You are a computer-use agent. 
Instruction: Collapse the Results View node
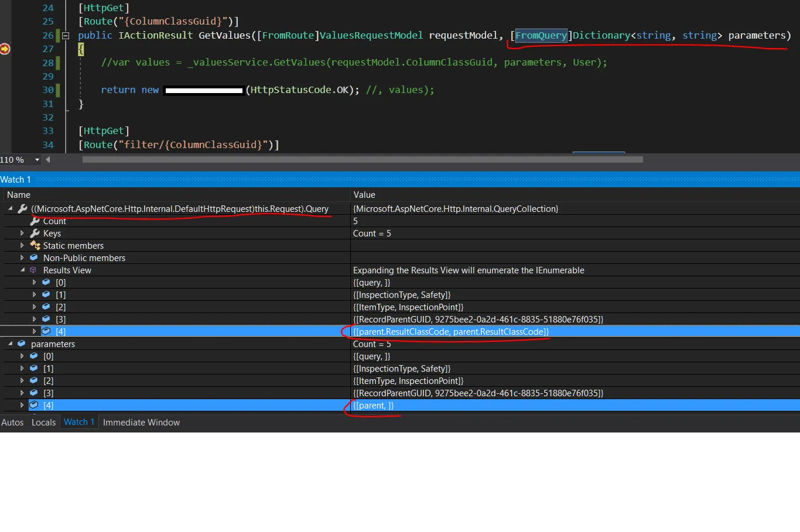[x=22, y=270]
